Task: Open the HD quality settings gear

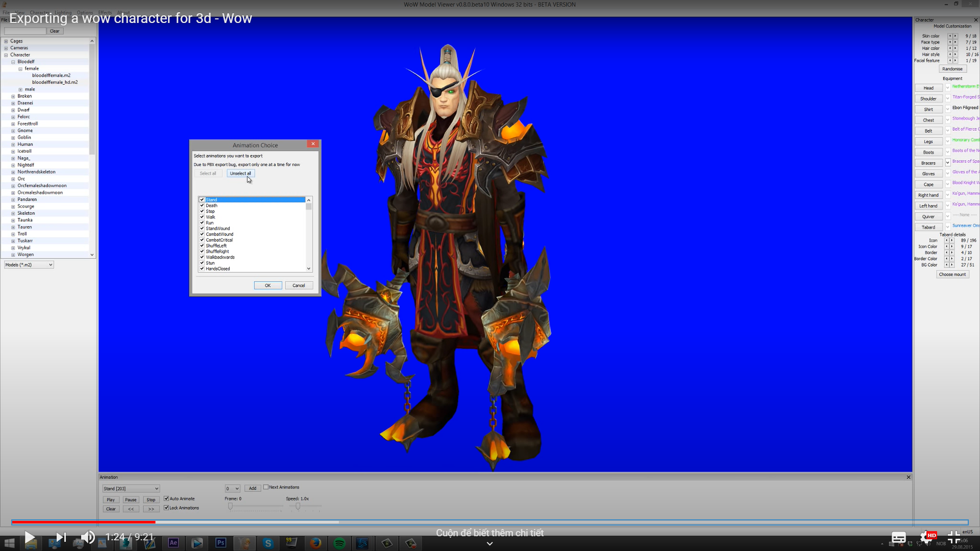Action: pyautogui.click(x=927, y=537)
